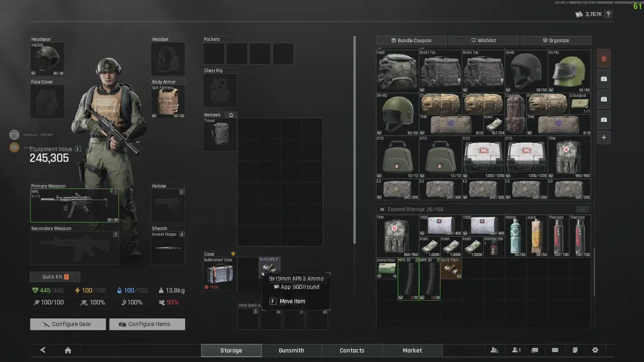Click the empty Headset slot
This screenshot has height=362, width=644.
tap(168, 59)
